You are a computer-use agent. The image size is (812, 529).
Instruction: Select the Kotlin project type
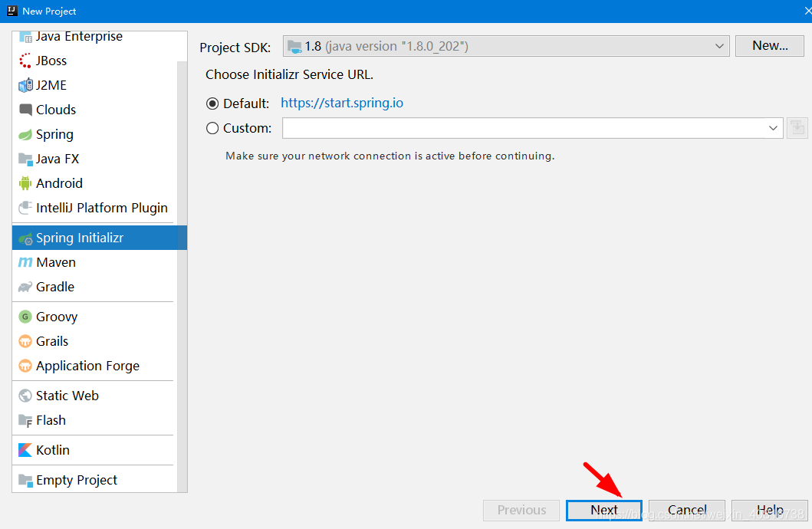(94, 450)
